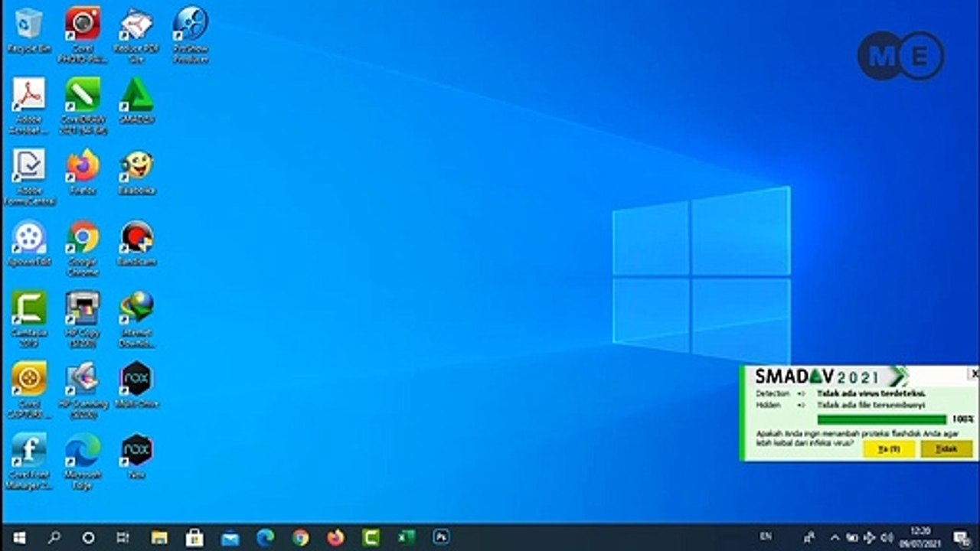The image size is (980, 551).
Task: Launch Firefox from the desktop
Action: coord(83,171)
